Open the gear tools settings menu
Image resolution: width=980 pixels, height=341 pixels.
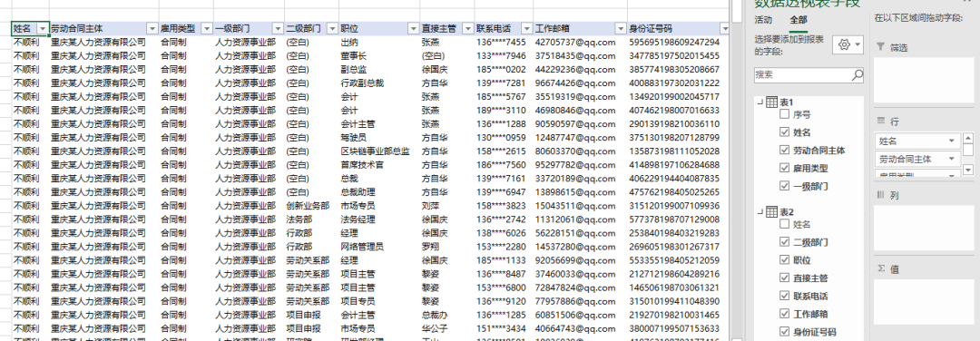coord(848,45)
